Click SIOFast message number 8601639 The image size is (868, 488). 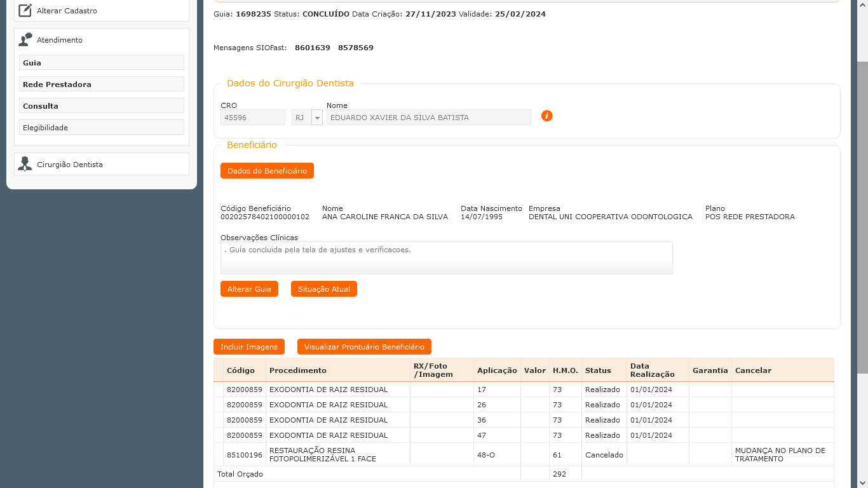312,48
